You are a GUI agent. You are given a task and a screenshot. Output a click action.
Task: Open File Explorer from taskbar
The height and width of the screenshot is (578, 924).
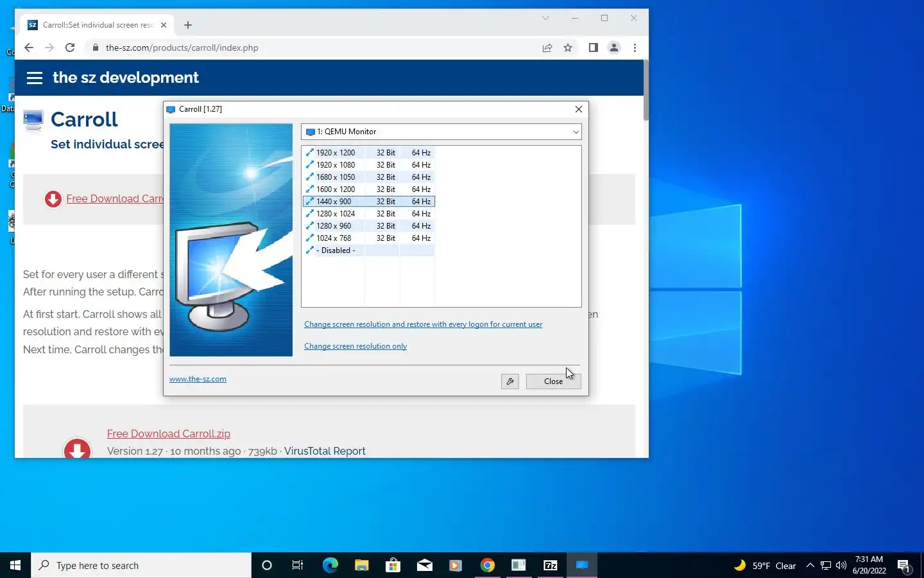tap(361, 565)
